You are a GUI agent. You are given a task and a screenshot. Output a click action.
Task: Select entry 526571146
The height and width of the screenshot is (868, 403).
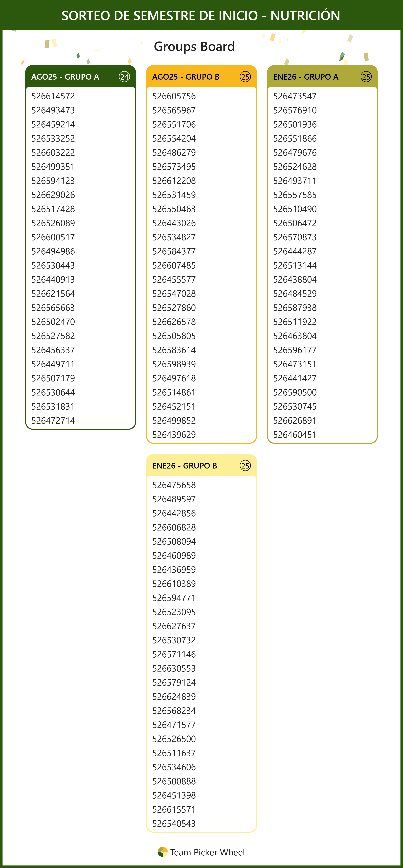pos(174,654)
